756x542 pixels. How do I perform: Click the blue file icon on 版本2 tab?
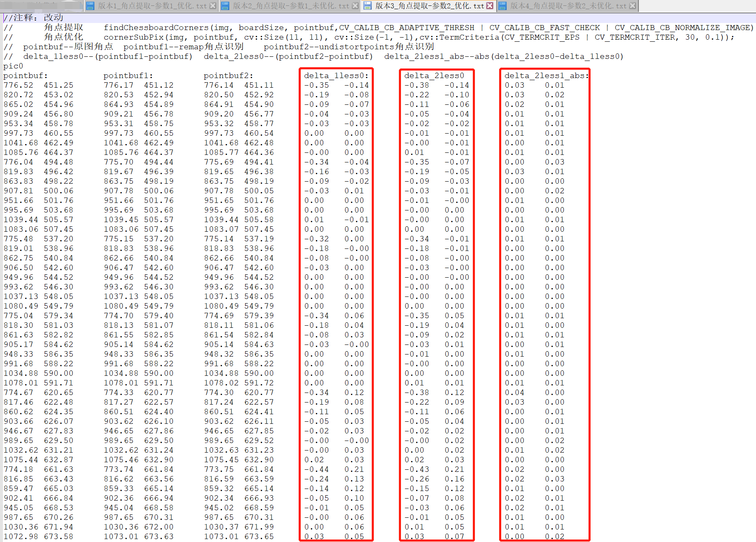pyautogui.click(x=226, y=6)
